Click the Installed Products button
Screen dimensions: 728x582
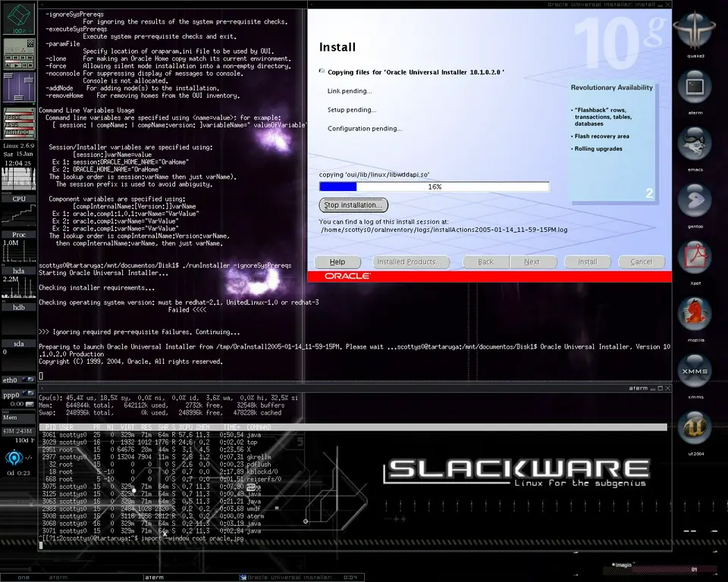click(411, 262)
